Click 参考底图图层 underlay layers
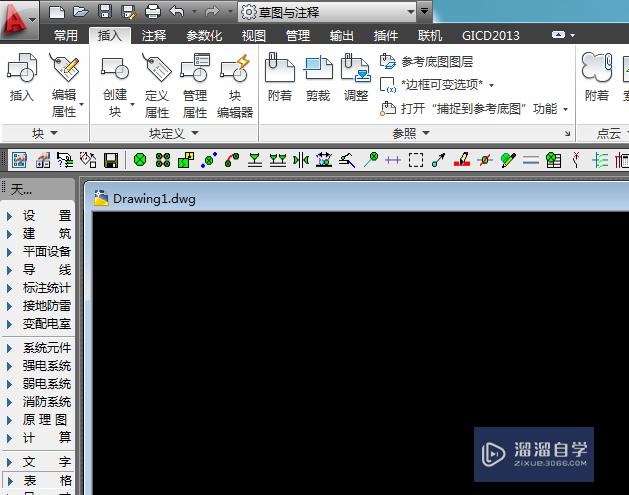 click(426, 61)
